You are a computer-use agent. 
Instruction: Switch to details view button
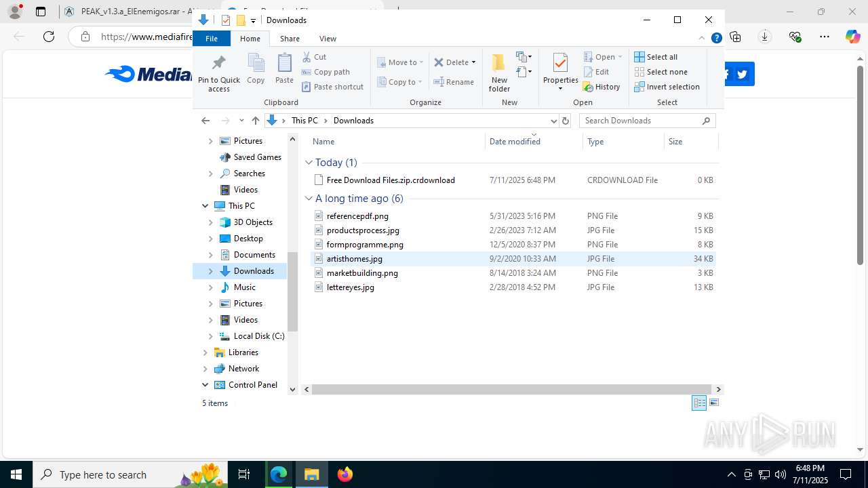[x=699, y=403]
